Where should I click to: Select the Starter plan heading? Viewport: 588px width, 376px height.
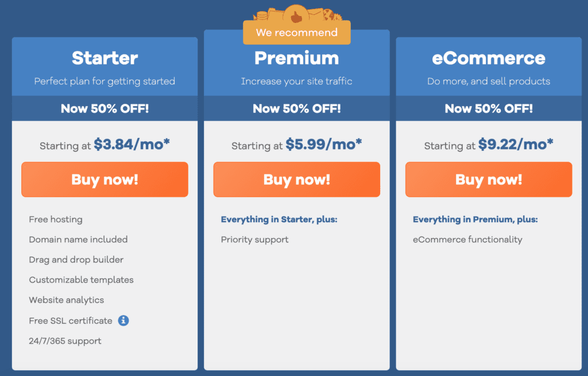tap(105, 58)
